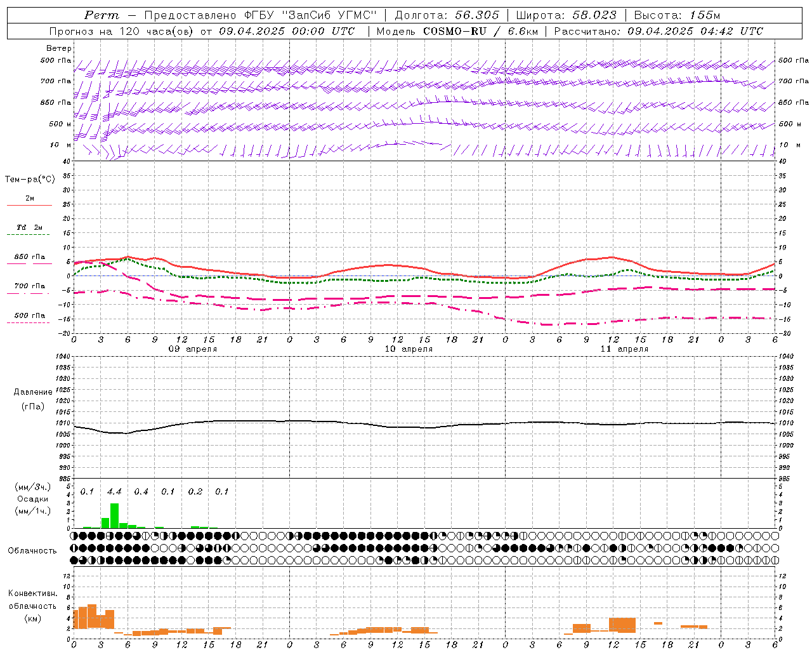Image resolution: width=812 pixels, height=650 pixels.
Task: Click the 'Конвективн.' convective cloud label
Action: (x=33, y=594)
